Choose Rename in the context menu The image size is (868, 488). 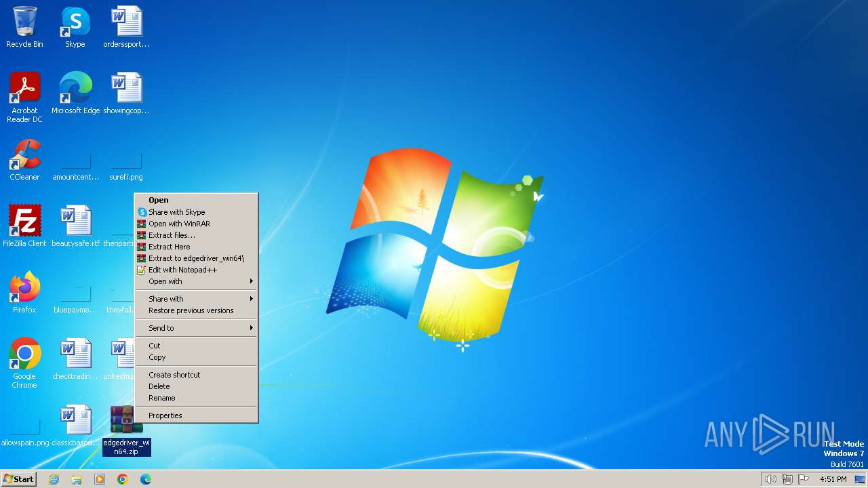tap(197, 398)
